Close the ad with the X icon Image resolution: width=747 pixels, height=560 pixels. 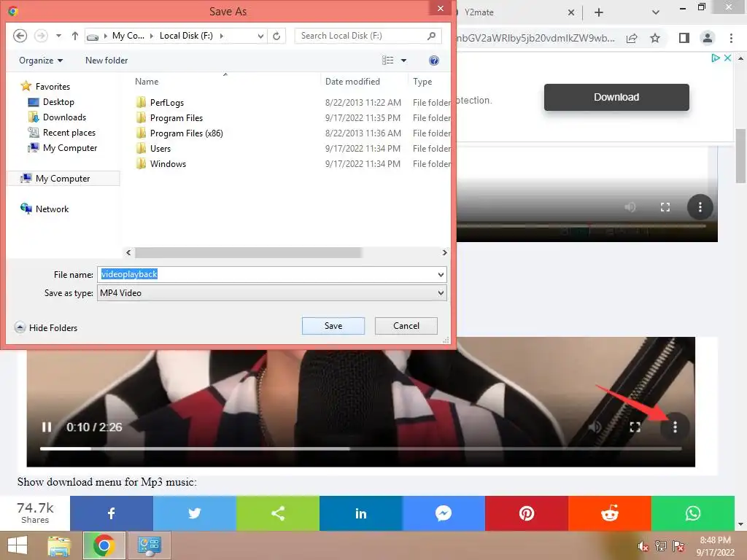pyautogui.click(x=727, y=58)
